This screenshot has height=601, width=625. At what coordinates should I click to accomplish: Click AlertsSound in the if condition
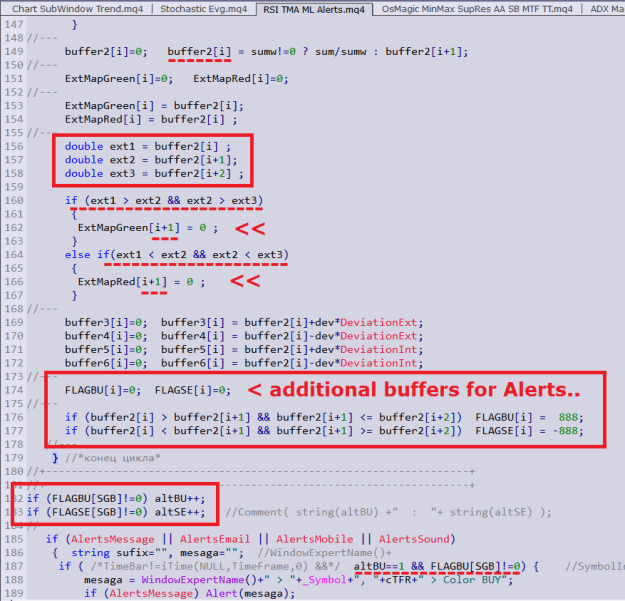(414, 539)
